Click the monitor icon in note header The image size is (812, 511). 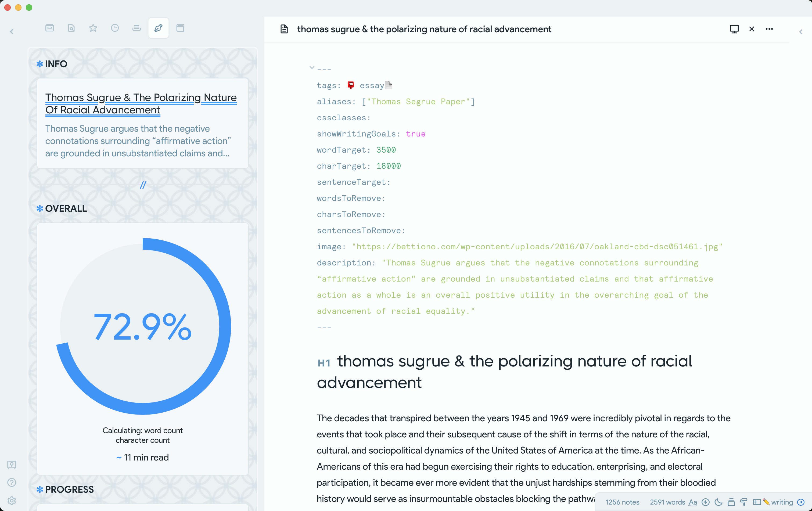(734, 29)
